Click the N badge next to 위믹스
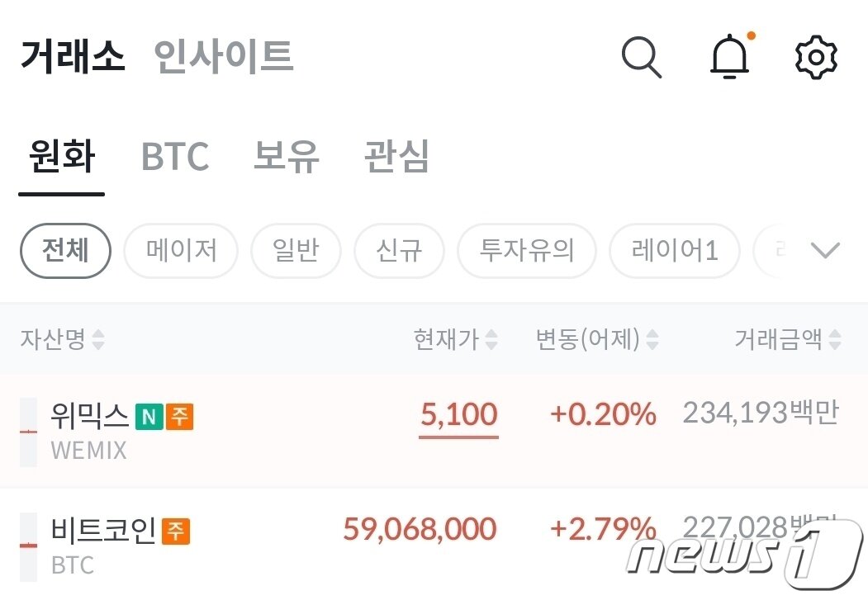868x600 pixels. [149, 417]
